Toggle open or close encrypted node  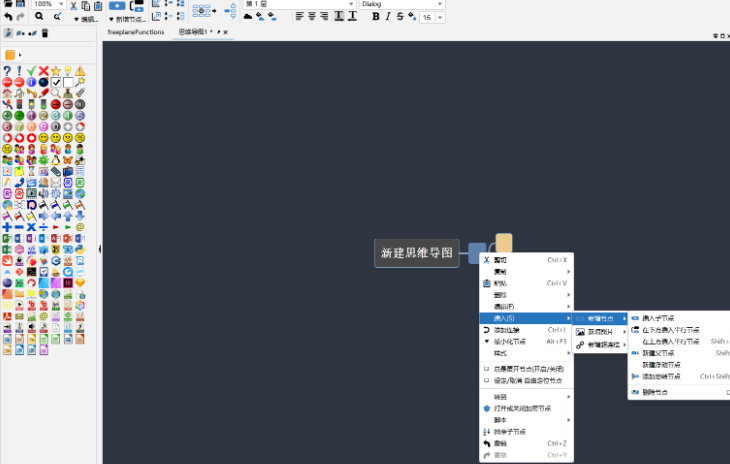coord(529,407)
